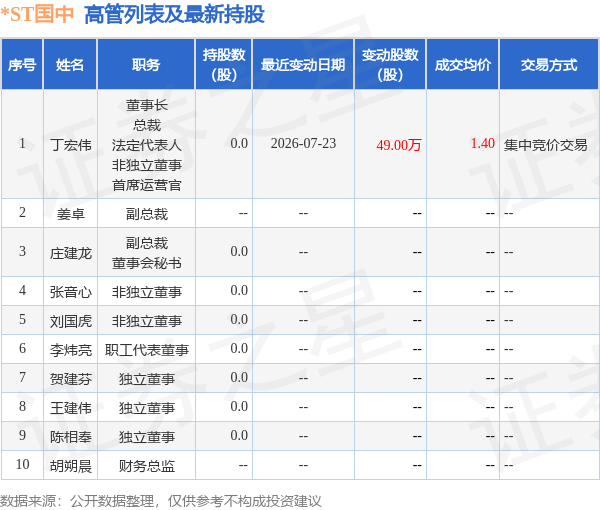Screen dimensions: 600x510
Task: Click the *ST国中 title text
Action: tap(37, 14)
